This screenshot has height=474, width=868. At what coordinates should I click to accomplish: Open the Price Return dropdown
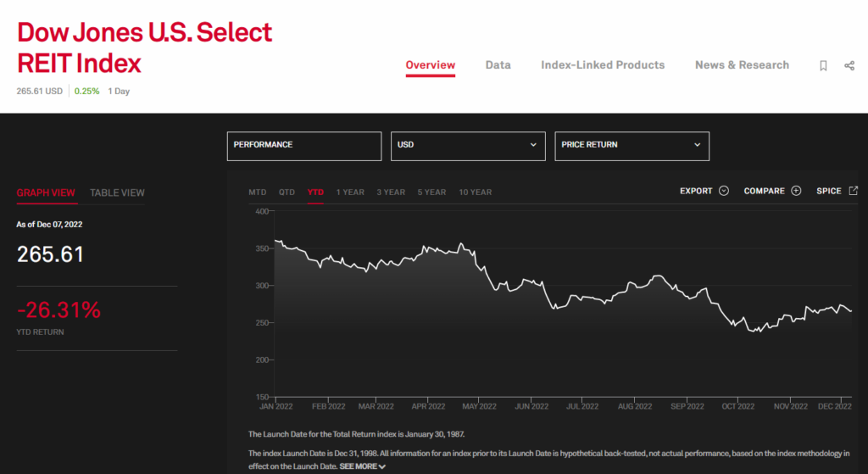[632, 145]
